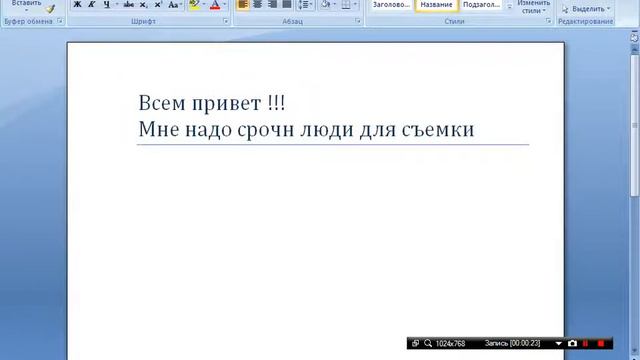Open borders dropdown arrow
The width and height of the screenshot is (640, 360).
(x=355, y=5)
